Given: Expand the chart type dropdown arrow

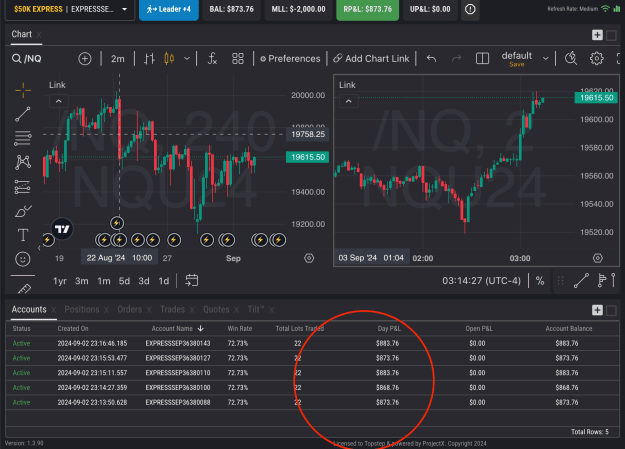Looking at the screenshot, I should pyautogui.click(x=187, y=59).
